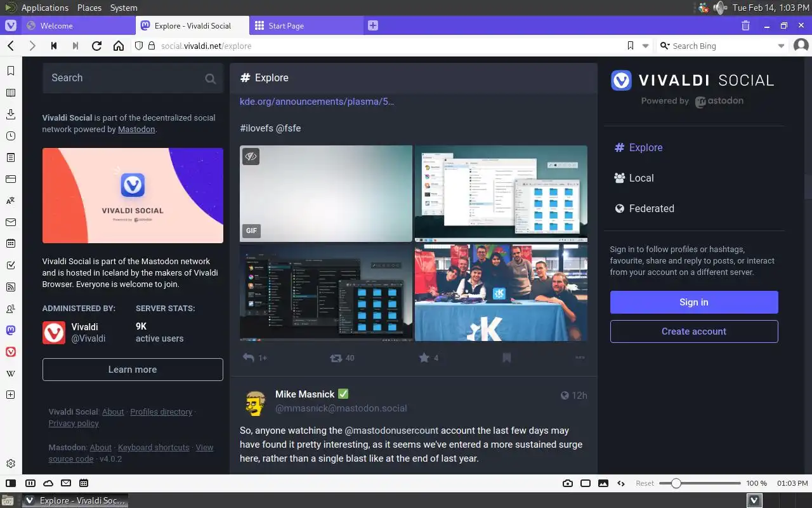This screenshot has width=812, height=508.
Task: Open the Vivaldi web panel in the sidebar
Action: point(11,352)
